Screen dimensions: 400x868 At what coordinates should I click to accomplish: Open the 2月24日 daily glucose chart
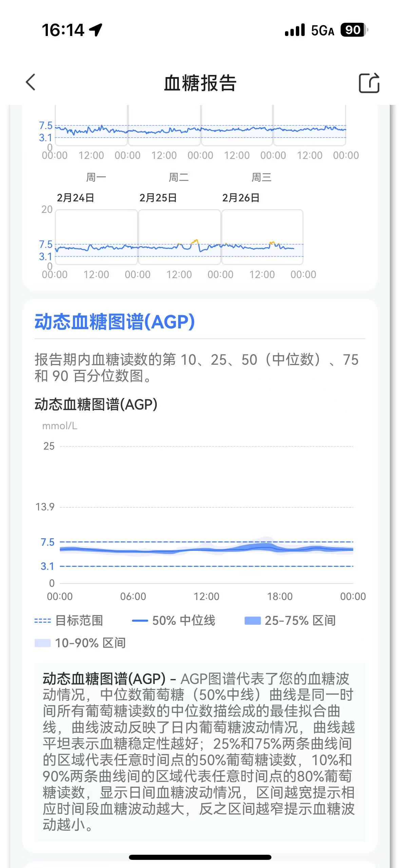click(x=96, y=237)
